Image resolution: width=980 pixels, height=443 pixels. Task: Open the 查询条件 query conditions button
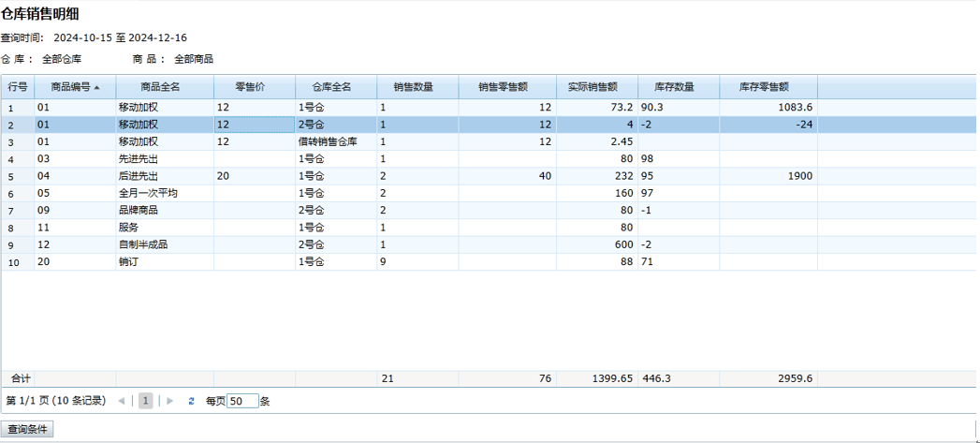(27, 429)
